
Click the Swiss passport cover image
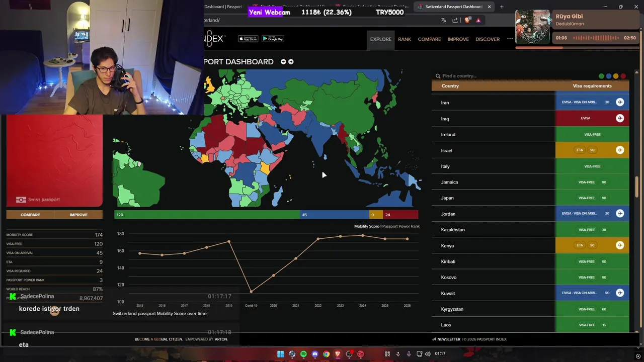[54, 161]
